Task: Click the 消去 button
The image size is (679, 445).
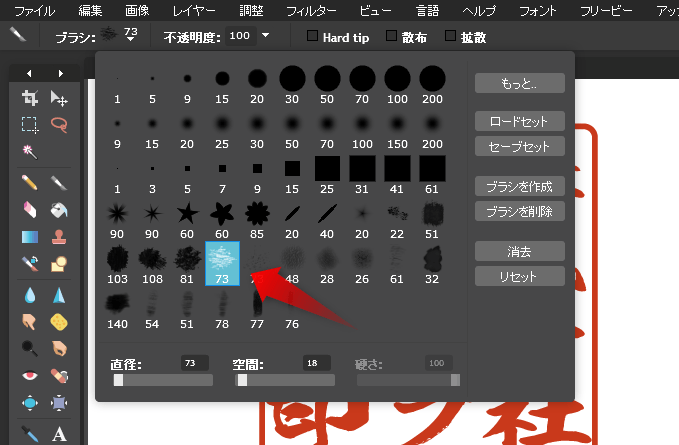Action: (520, 251)
